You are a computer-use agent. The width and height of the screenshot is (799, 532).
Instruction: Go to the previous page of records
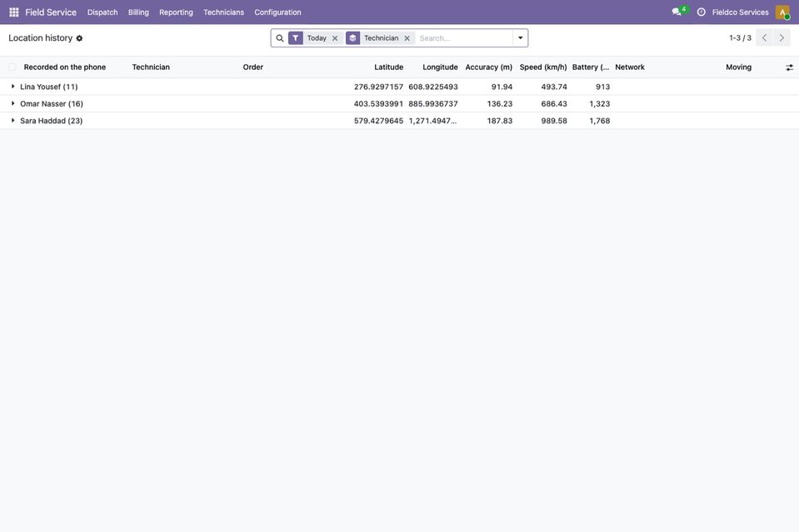764,37
